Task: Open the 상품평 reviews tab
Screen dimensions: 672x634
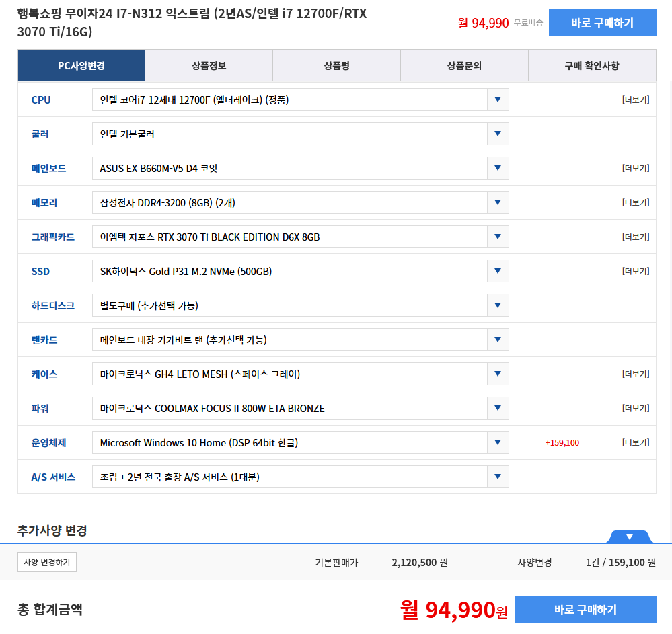Action: click(336, 65)
